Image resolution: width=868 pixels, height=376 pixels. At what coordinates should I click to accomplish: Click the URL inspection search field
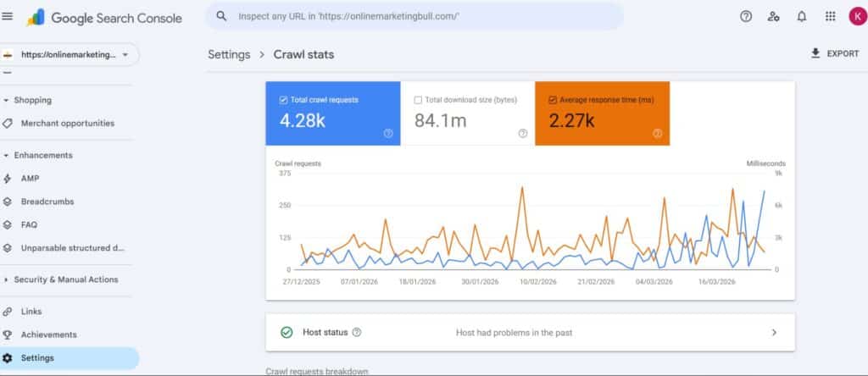(415, 17)
